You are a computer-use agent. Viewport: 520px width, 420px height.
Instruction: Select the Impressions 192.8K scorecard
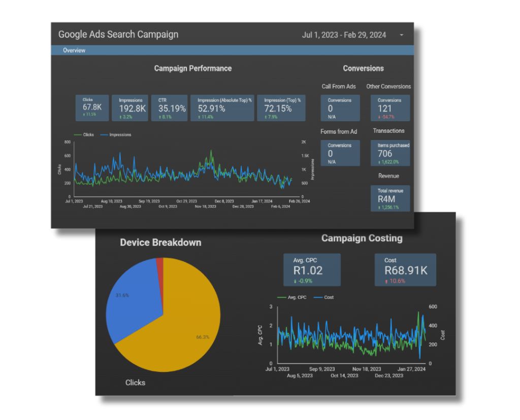129,108
